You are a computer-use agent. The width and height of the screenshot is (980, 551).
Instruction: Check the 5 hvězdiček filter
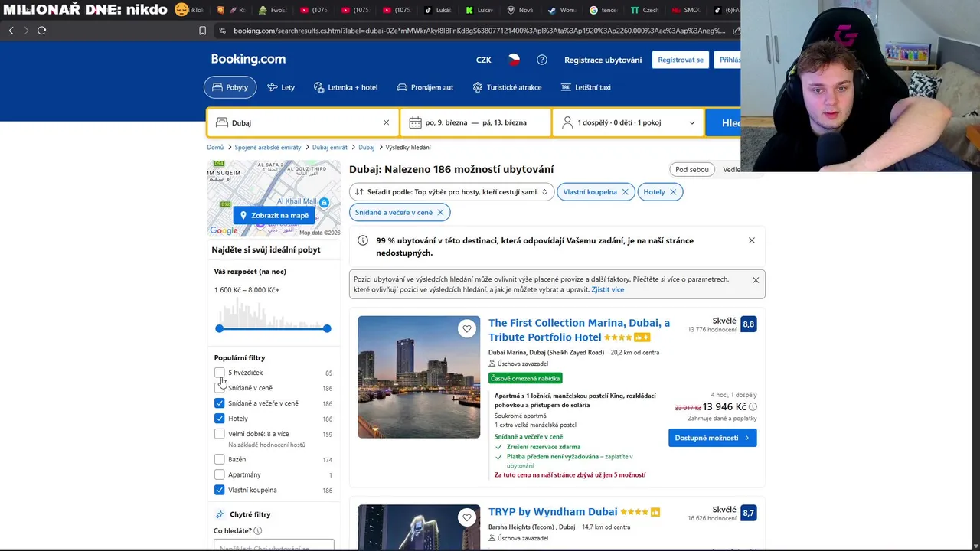pyautogui.click(x=220, y=373)
